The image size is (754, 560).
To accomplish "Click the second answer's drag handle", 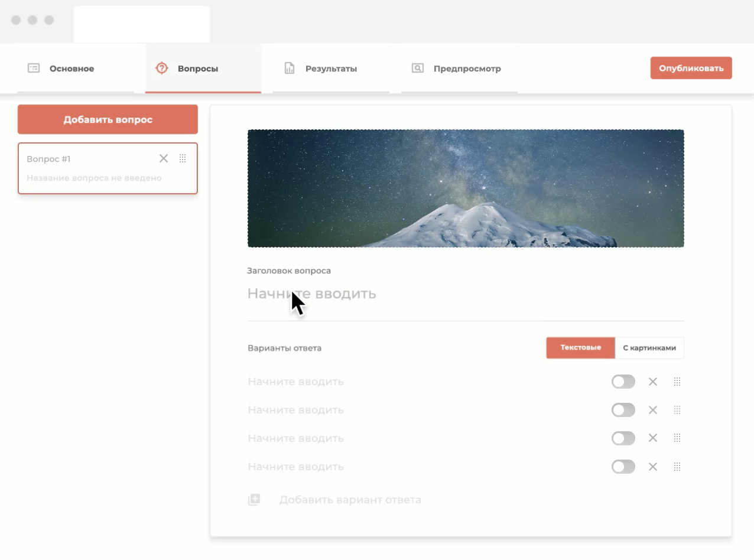I will (677, 410).
